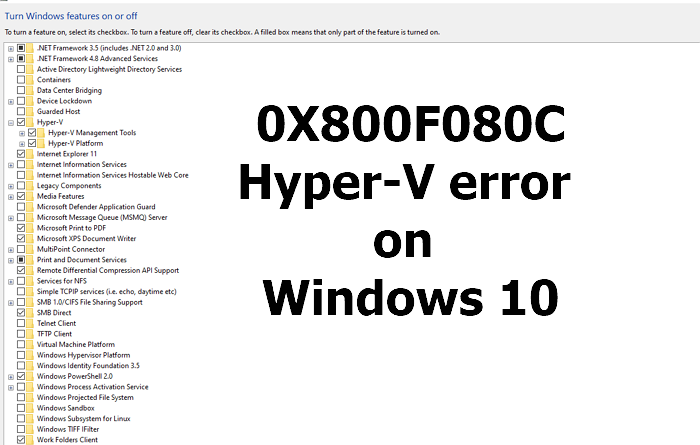Select the Services for NFS label
Viewport: 700px width, 445px height.
(x=62, y=281)
